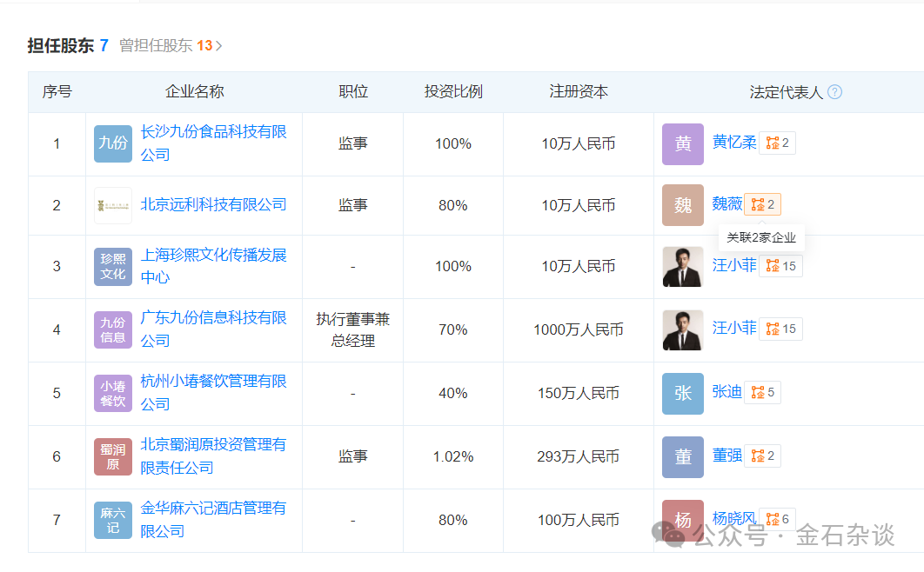The height and width of the screenshot is (572, 924).
Task: Open 北京远利科技有限公司 company page
Action: coord(213,205)
